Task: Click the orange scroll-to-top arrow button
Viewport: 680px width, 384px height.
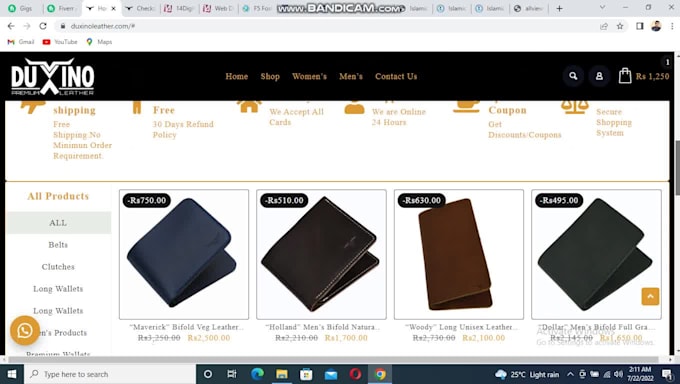Action: [650, 296]
